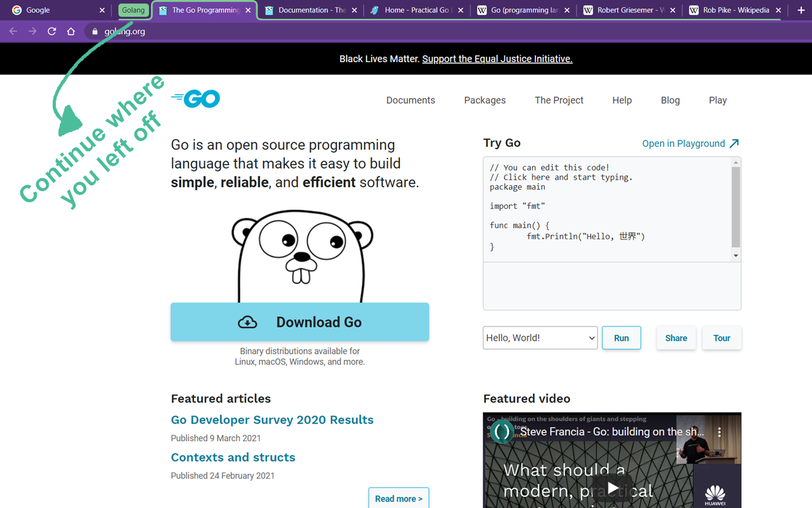812x508 pixels.
Task: Click the browser forward arrow
Action: [x=32, y=31]
